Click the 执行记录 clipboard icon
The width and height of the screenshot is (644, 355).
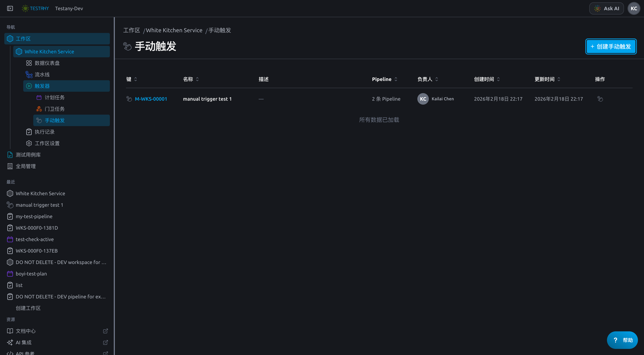coord(29,132)
